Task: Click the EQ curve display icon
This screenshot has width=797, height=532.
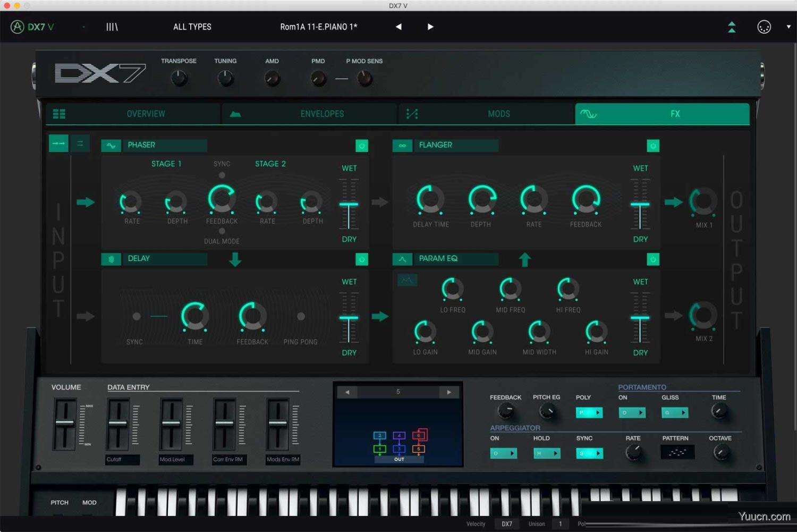Action: click(x=408, y=280)
